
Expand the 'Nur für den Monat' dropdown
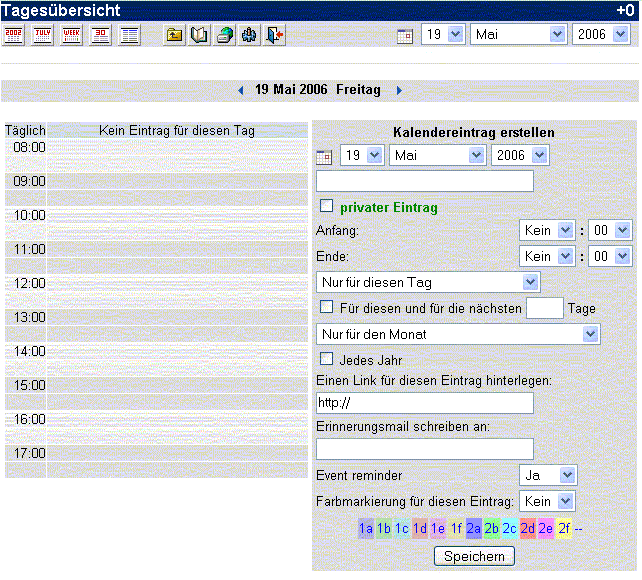[457, 333]
